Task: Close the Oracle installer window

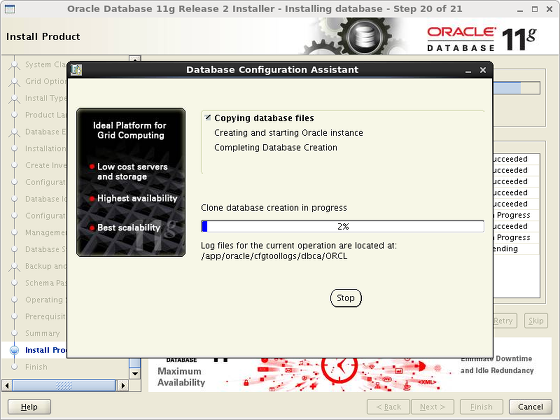Action: pos(550,9)
